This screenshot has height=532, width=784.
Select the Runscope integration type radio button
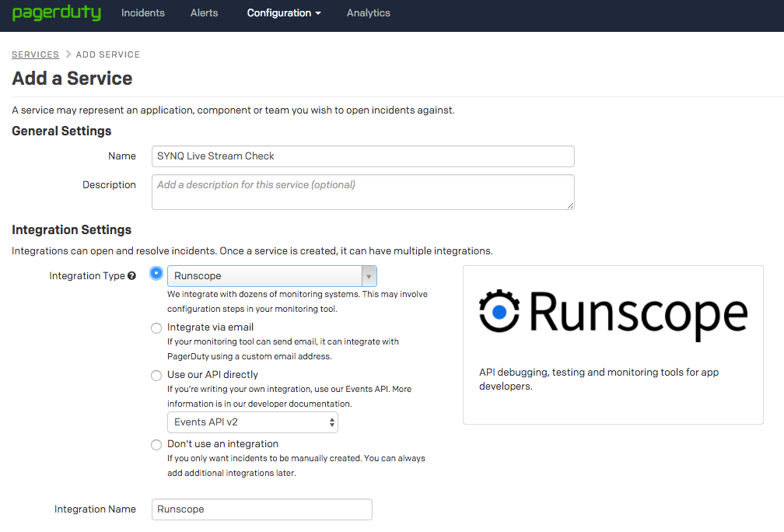click(x=156, y=273)
